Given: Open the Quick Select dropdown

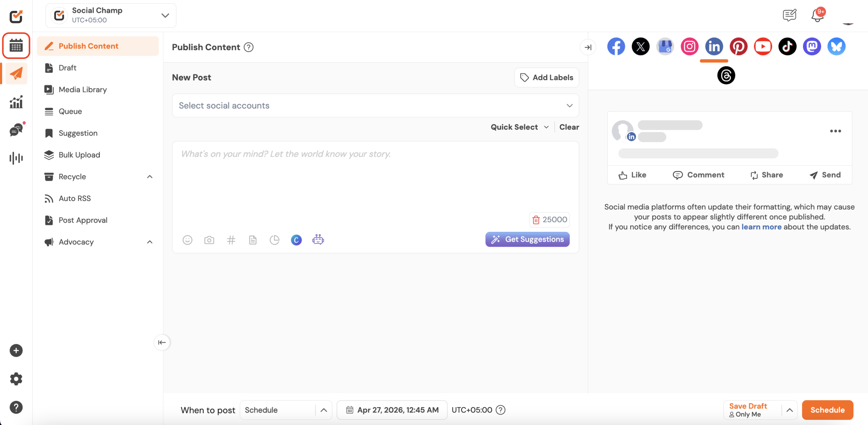Looking at the screenshot, I should click(519, 127).
